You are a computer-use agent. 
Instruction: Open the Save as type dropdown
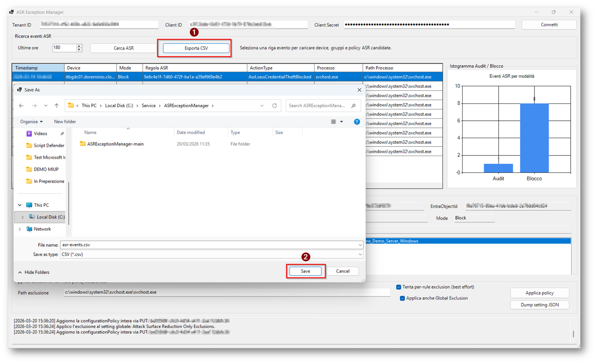[x=360, y=255]
